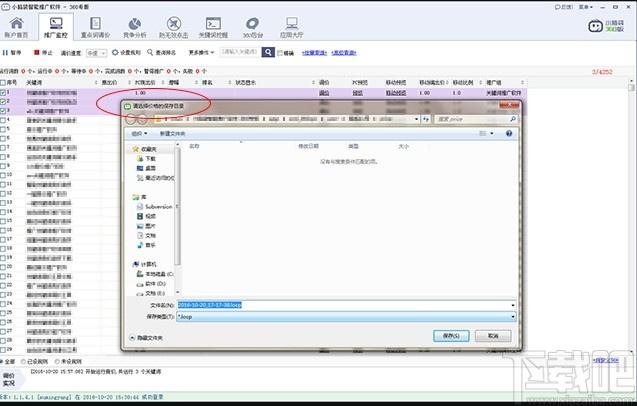
Task: Click the dark blue search magnifier button
Action: (268, 52)
